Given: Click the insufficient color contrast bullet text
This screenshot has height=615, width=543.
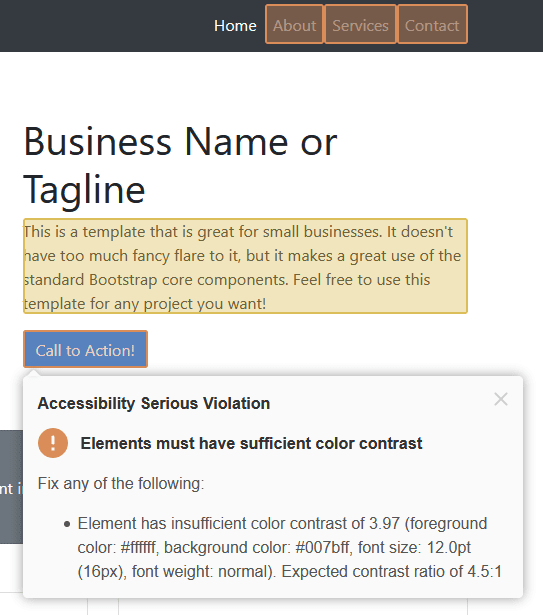Looking at the screenshot, I should (x=290, y=547).
